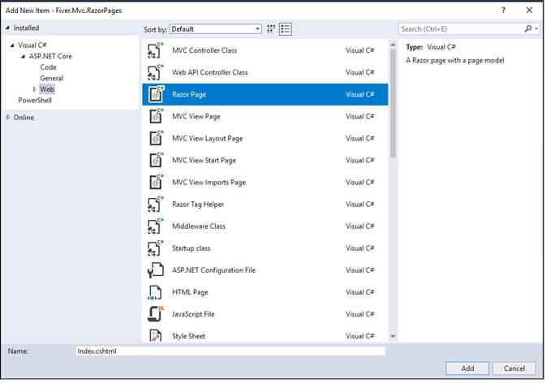Open the search options dropdown arrow
The width and height of the screenshot is (546, 392).
pos(536,29)
